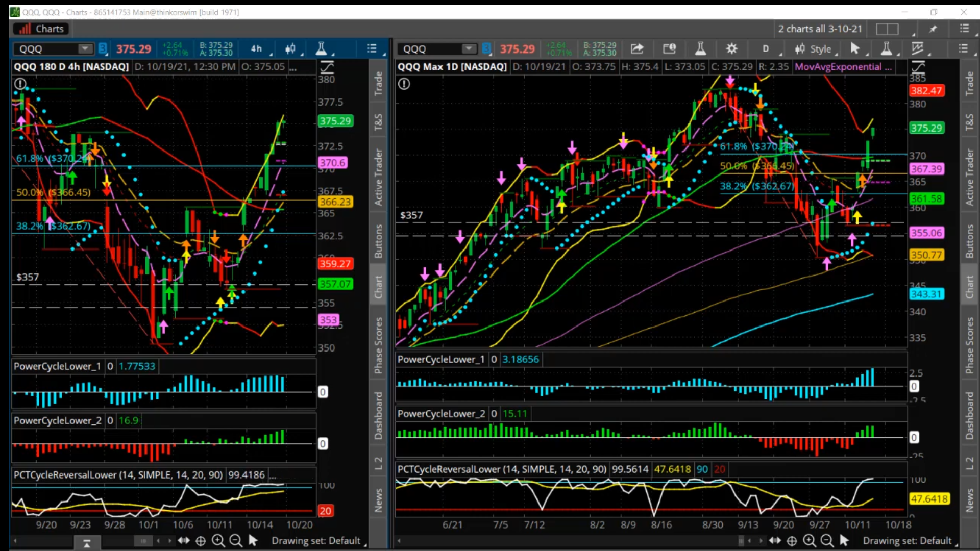Image resolution: width=980 pixels, height=551 pixels.
Task: Open left Drawing set: Default dropdown
Action: [x=318, y=541]
